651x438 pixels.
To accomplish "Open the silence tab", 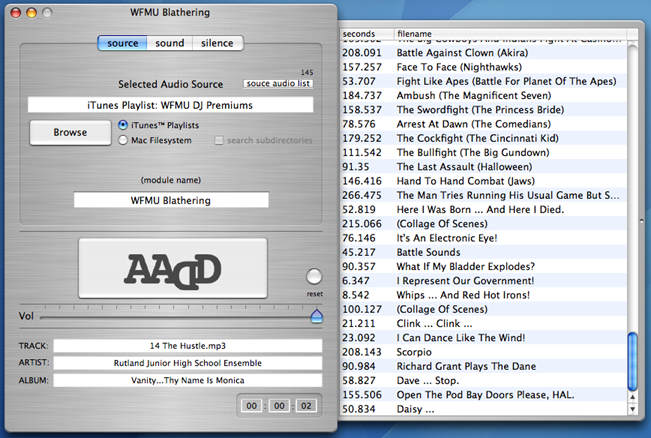I will tap(217, 43).
